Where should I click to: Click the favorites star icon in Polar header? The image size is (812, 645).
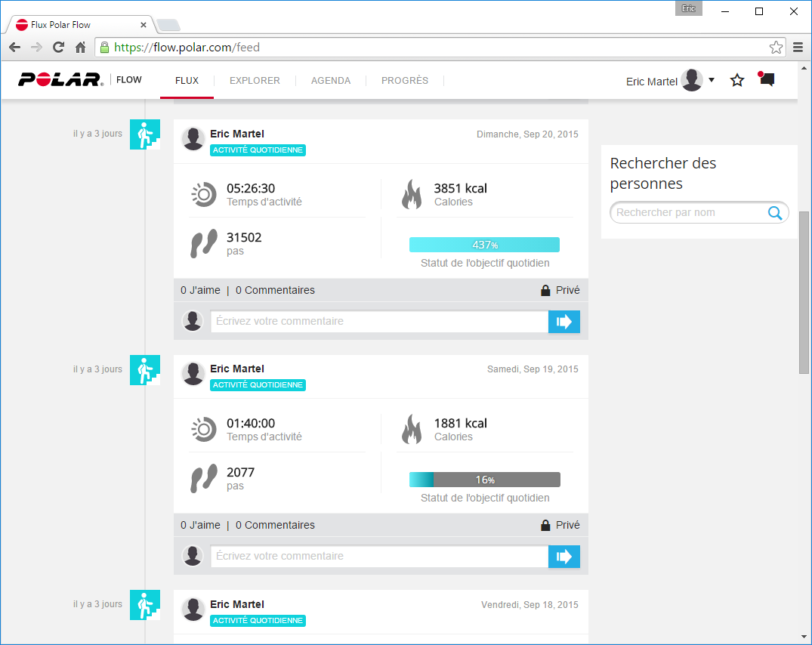[737, 80]
